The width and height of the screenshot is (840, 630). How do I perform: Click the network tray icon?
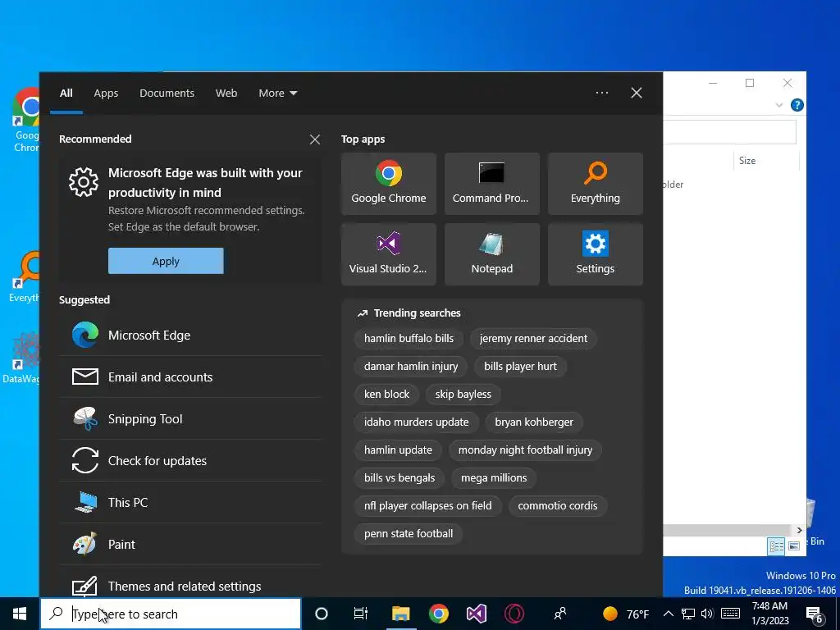click(688, 614)
